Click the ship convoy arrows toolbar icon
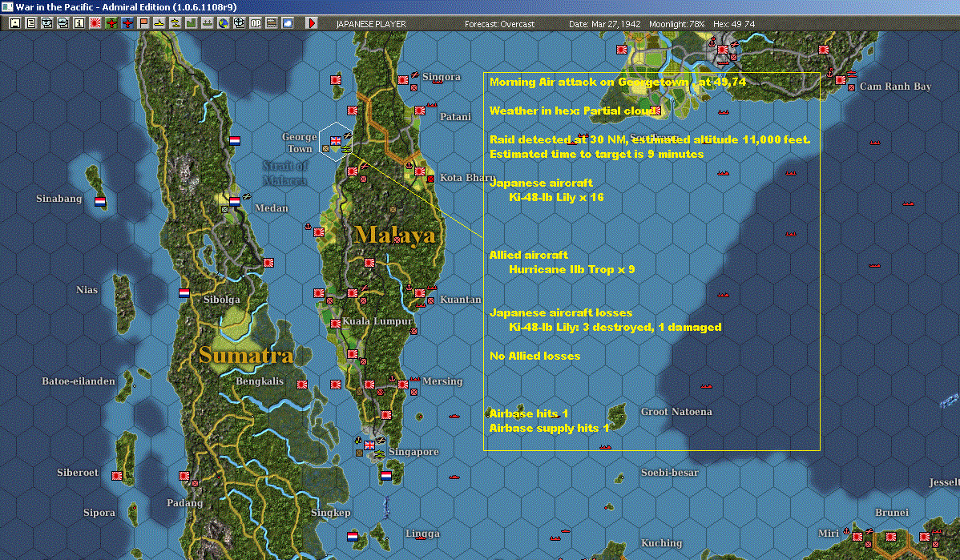The width and height of the screenshot is (960, 560). (208, 23)
